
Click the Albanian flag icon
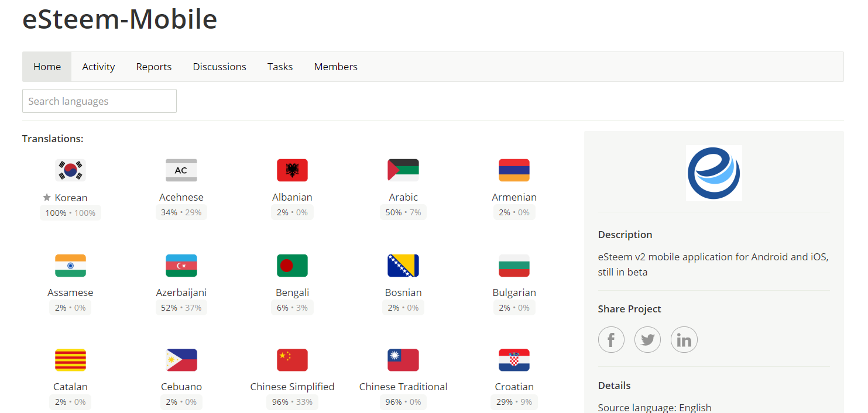[x=292, y=170]
